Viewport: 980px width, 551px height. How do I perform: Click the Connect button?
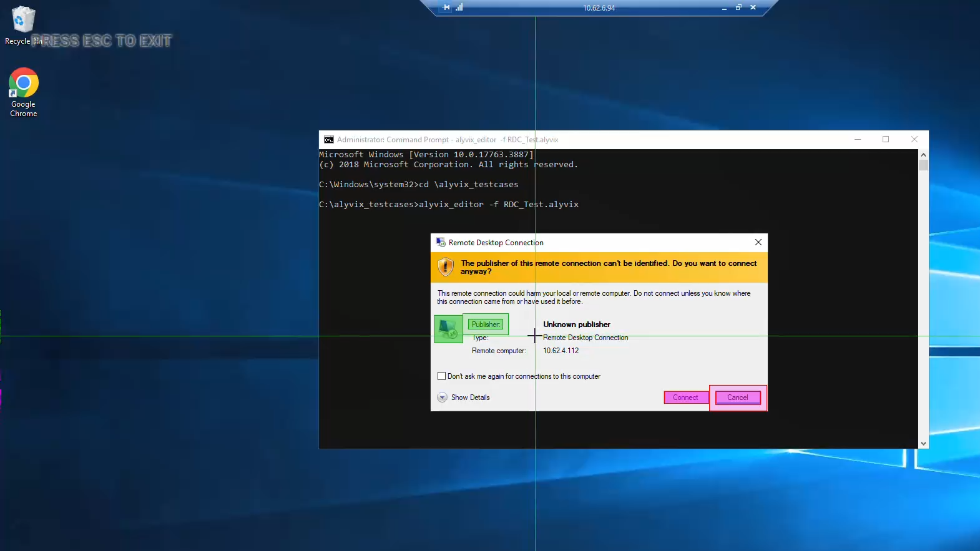click(x=685, y=397)
